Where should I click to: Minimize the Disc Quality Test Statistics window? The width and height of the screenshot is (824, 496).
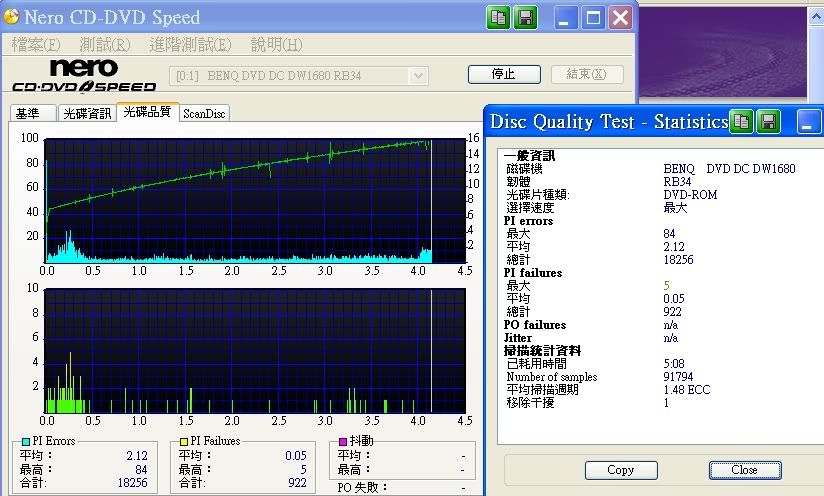pos(808,122)
